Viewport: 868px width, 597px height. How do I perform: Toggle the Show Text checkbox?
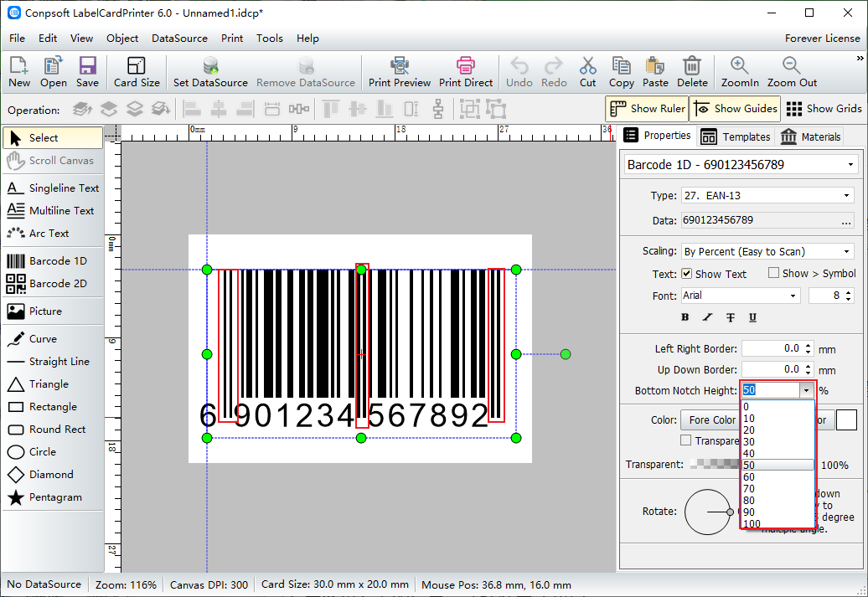686,273
